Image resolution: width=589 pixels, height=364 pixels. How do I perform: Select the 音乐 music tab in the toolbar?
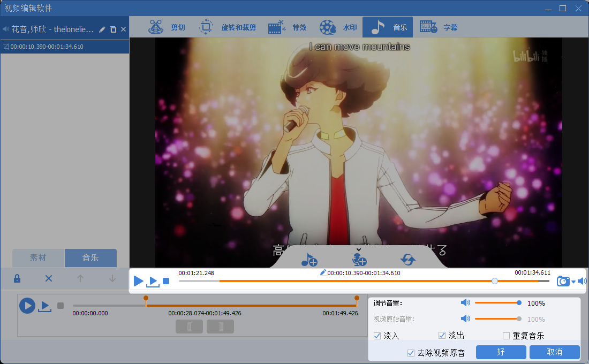coord(388,27)
